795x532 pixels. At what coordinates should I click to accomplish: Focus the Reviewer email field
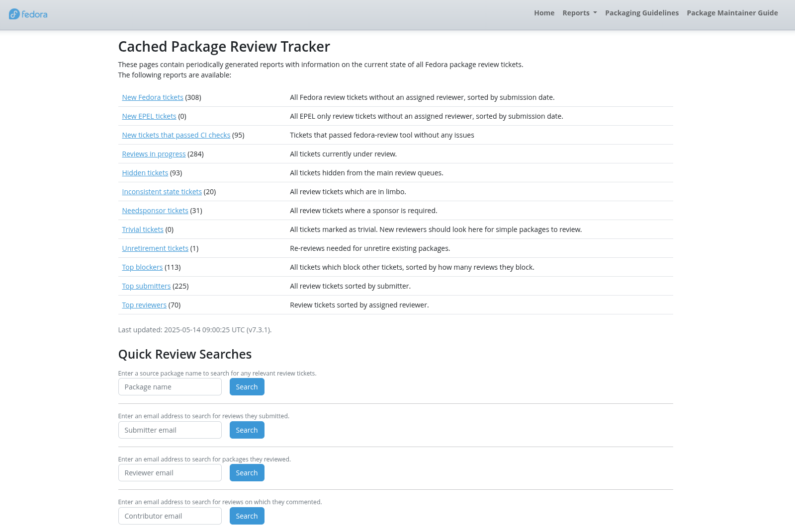170,473
